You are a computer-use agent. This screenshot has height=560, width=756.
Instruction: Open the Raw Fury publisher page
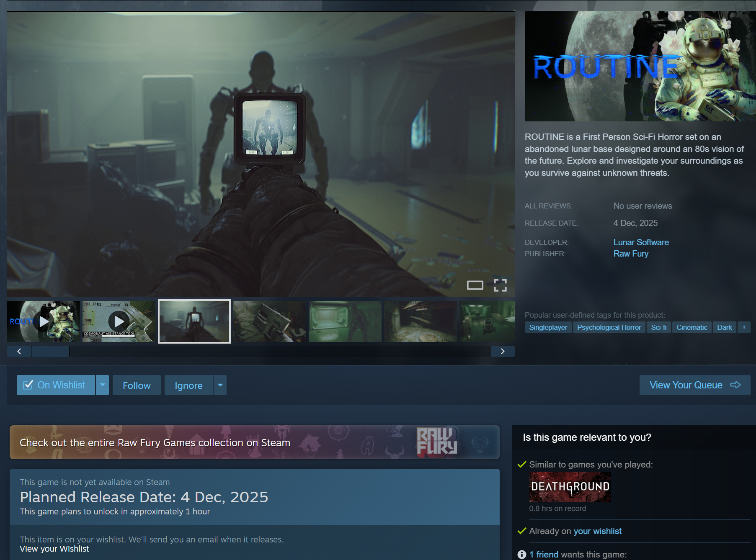(631, 254)
